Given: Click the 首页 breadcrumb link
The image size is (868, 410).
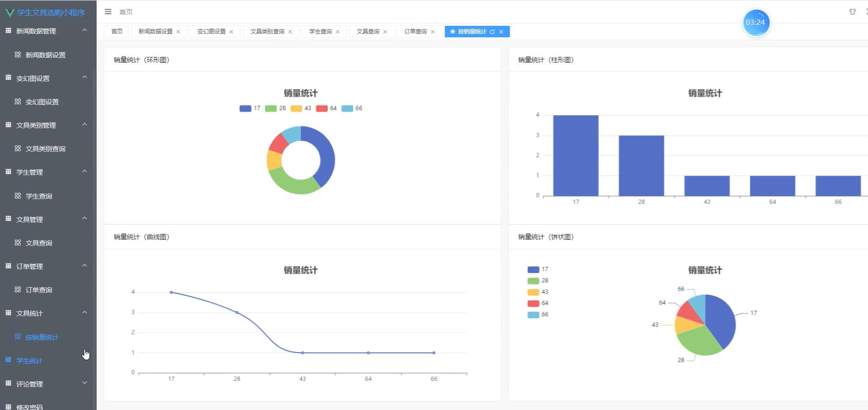Looking at the screenshot, I should [x=126, y=12].
